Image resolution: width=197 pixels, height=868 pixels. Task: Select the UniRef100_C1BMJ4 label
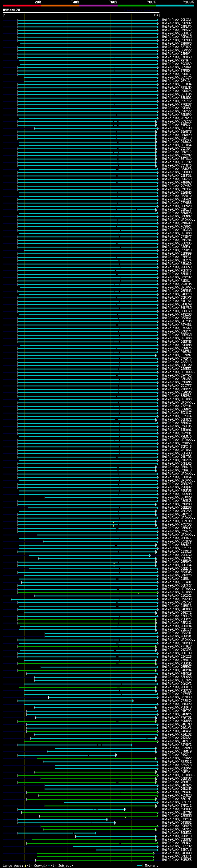click(176, 579)
